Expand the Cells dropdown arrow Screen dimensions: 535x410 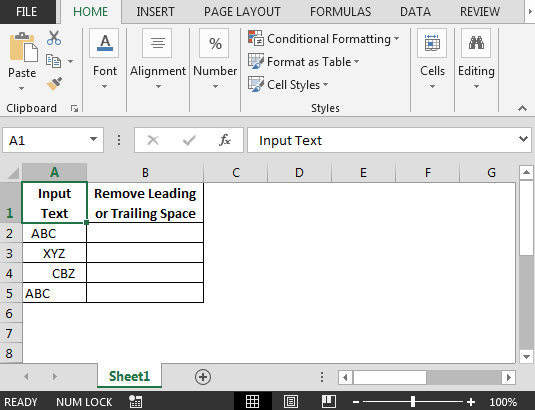(432, 87)
